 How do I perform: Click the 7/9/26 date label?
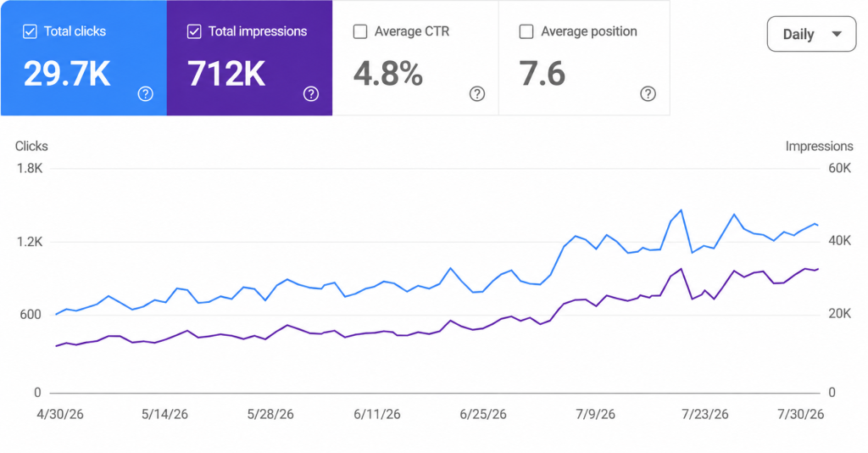(595, 414)
